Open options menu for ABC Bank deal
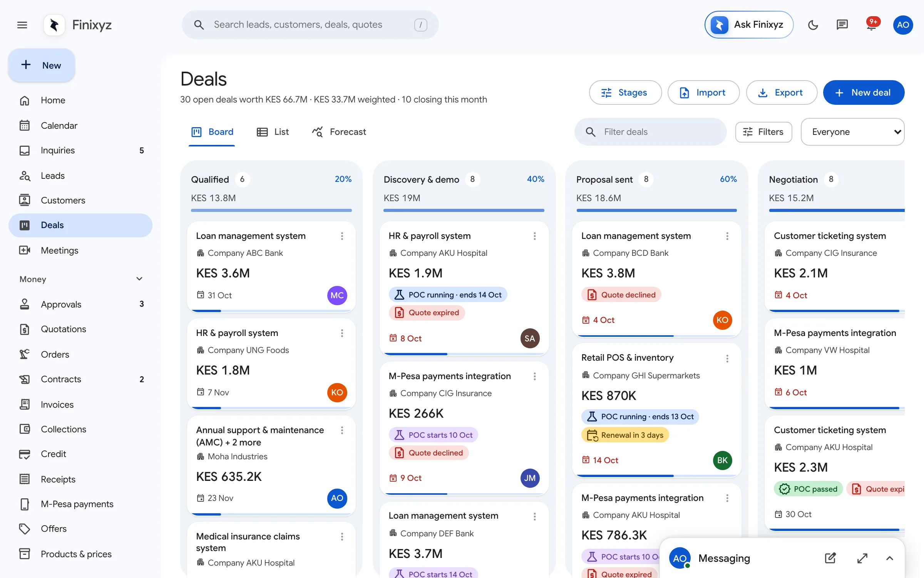The width and height of the screenshot is (924, 578). 342,236
